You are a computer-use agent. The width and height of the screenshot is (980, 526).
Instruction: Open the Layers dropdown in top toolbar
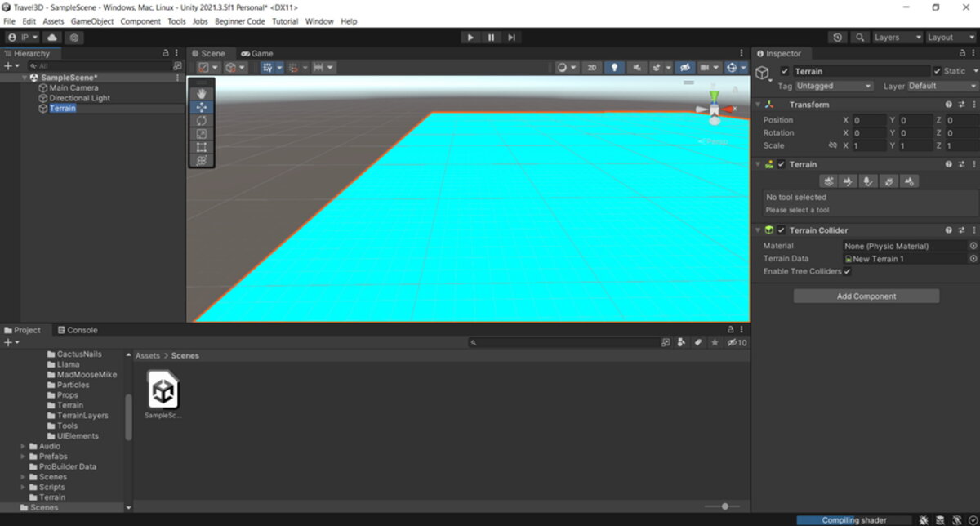pos(897,38)
